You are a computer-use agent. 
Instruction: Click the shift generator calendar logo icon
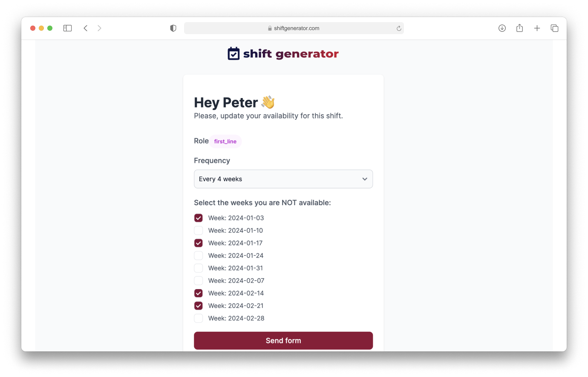233,54
